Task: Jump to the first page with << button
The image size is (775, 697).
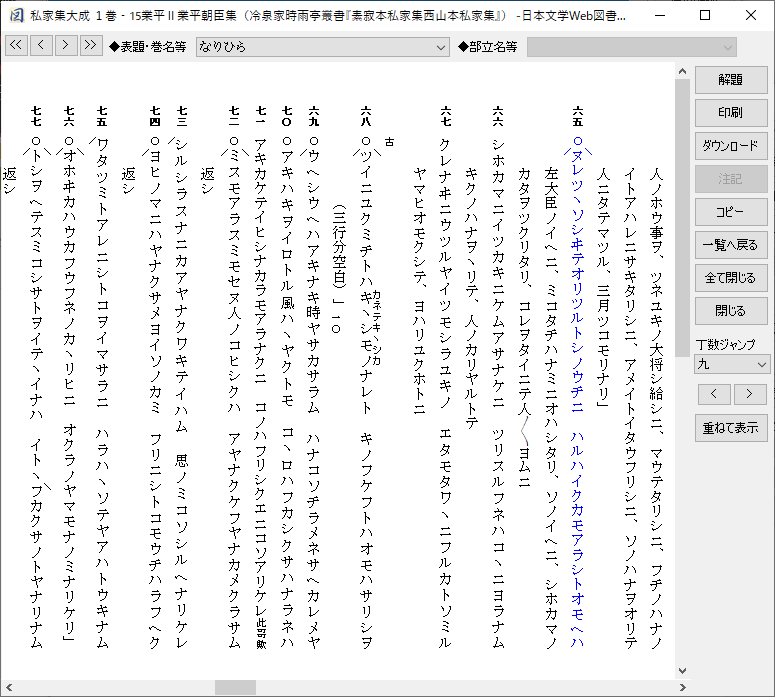Action: pyautogui.click(x=16, y=45)
